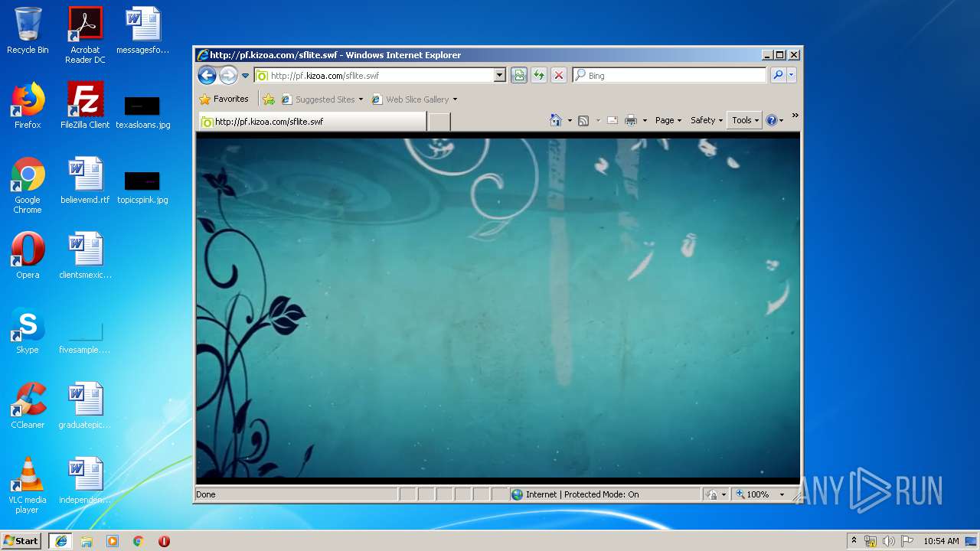Open Media Player taskbar icon
The width and height of the screenshot is (980, 551).
(x=113, y=541)
